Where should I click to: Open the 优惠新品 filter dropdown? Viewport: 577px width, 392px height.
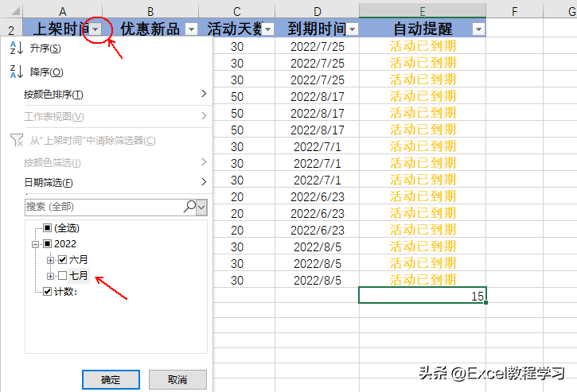[191, 29]
